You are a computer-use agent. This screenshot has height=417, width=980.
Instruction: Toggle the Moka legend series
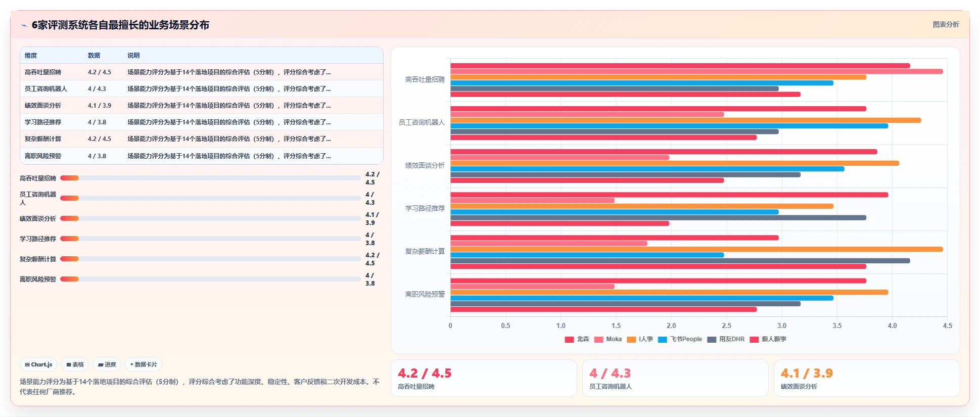(608, 339)
